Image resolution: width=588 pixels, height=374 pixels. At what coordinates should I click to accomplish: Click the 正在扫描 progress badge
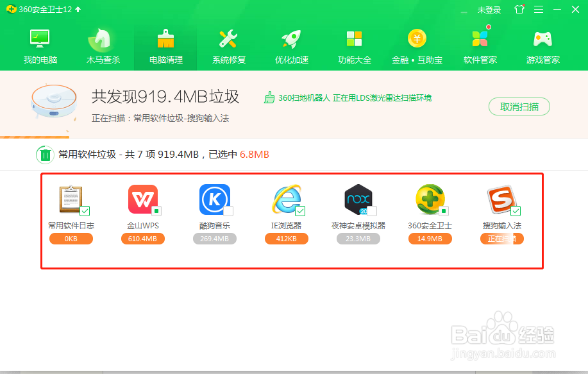coord(501,239)
